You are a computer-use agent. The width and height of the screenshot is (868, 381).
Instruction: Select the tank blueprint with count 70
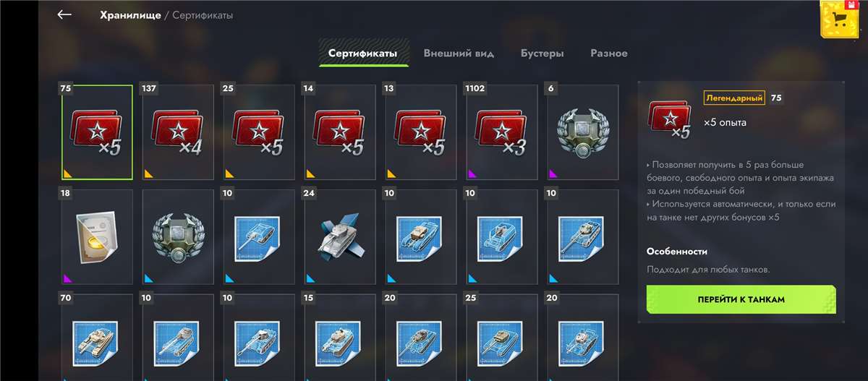(x=97, y=337)
